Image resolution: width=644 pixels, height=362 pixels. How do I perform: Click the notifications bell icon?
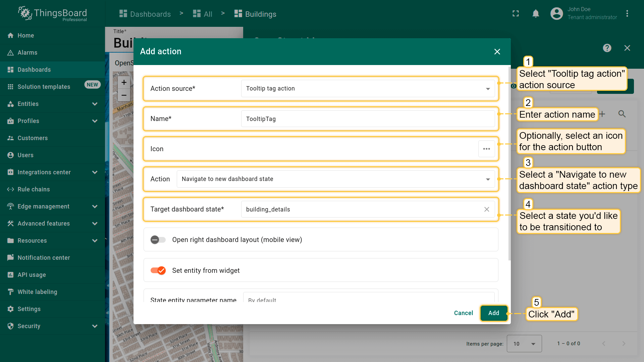pyautogui.click(x=536, y=14)
